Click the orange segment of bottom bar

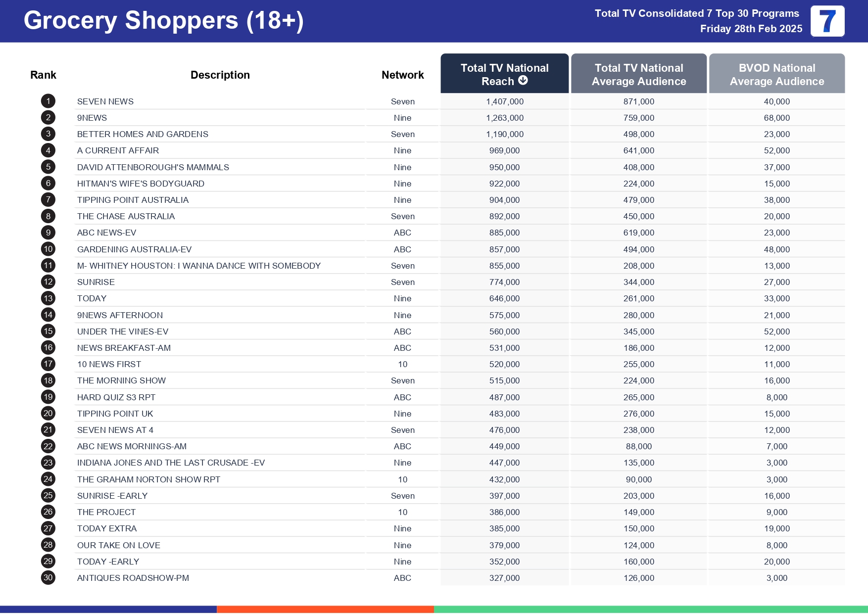pos(325,609)
